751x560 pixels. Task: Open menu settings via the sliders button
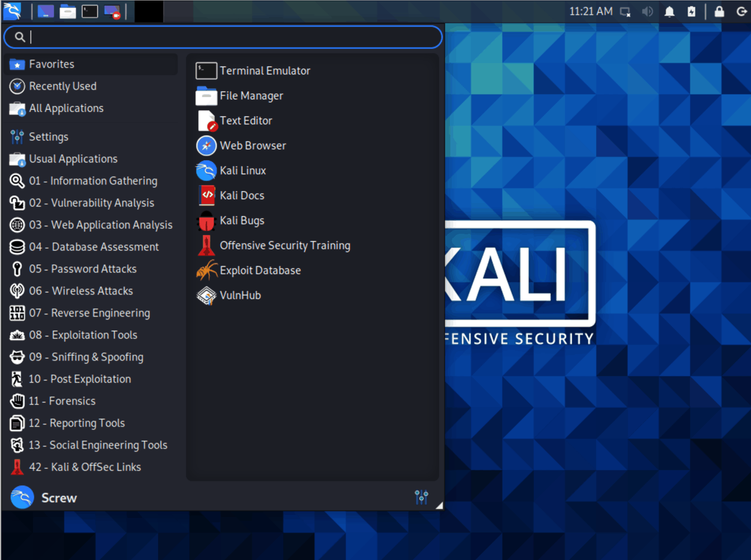(x=421, y=497)
